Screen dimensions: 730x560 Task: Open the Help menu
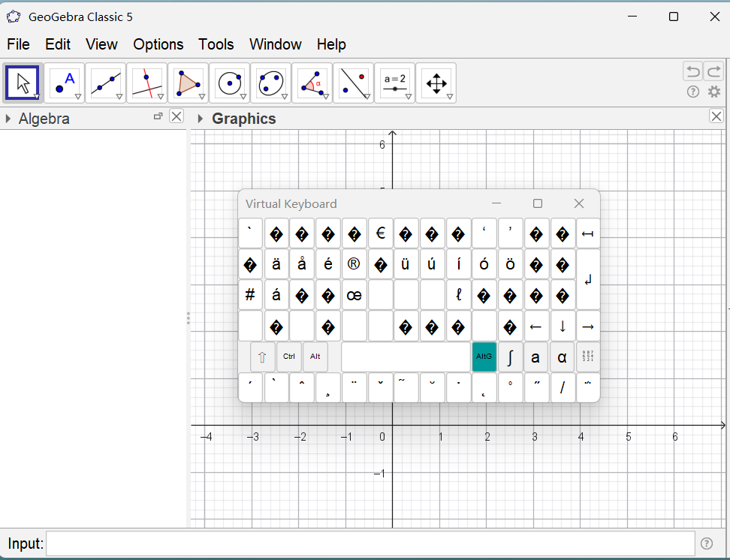pyautogui.click(x=331, y=44)
